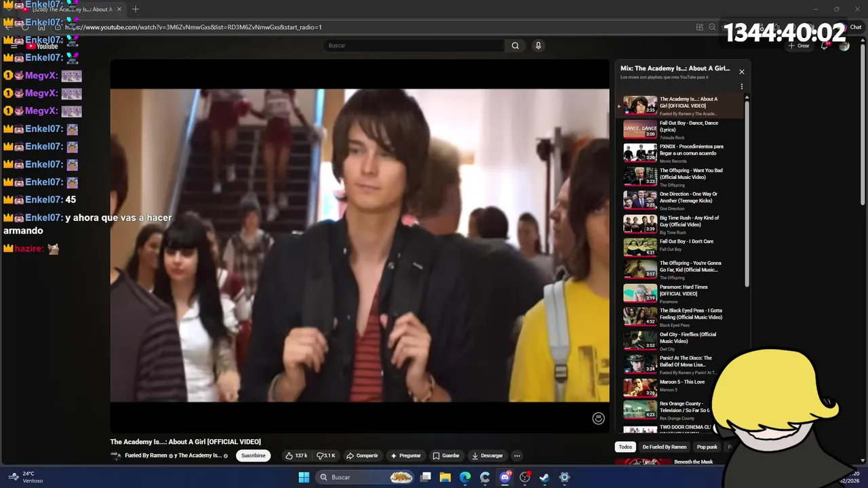Click the browser zoom-out magnifier icon

point(712,27)
